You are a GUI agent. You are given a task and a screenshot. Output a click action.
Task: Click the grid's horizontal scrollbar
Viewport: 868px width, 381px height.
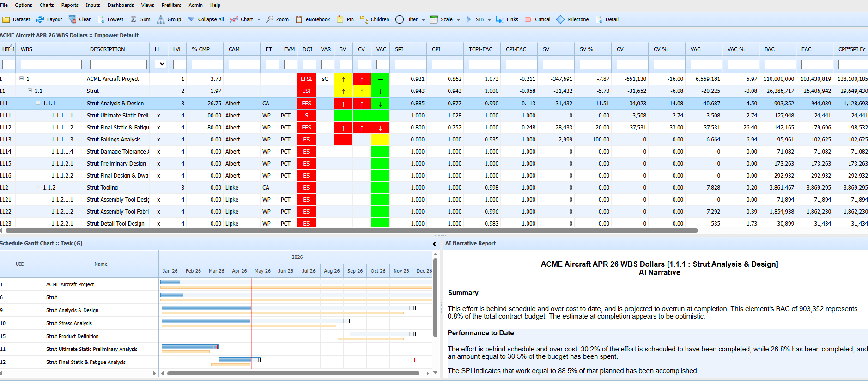click(351, 230)
